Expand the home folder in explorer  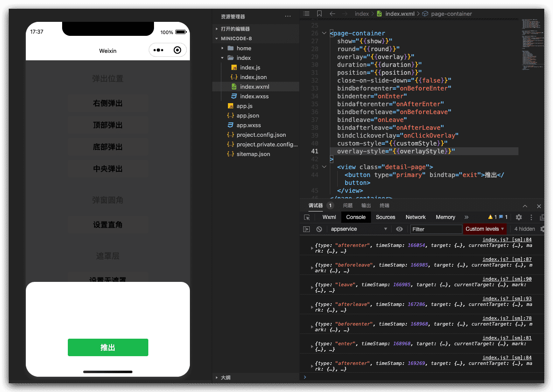pyautogui.click(x=244, y=49)
